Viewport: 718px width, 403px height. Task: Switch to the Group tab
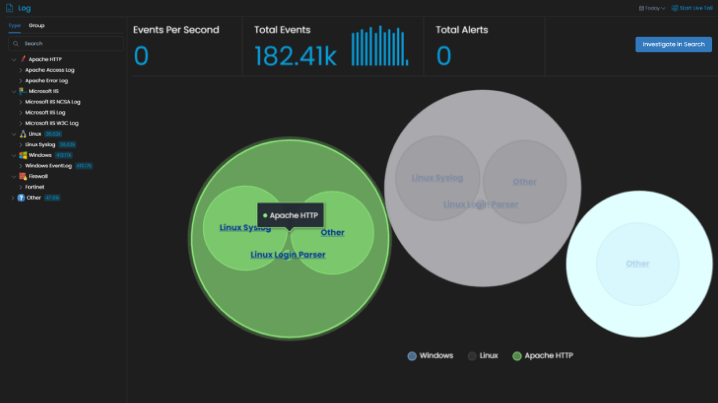click(36, 24)
